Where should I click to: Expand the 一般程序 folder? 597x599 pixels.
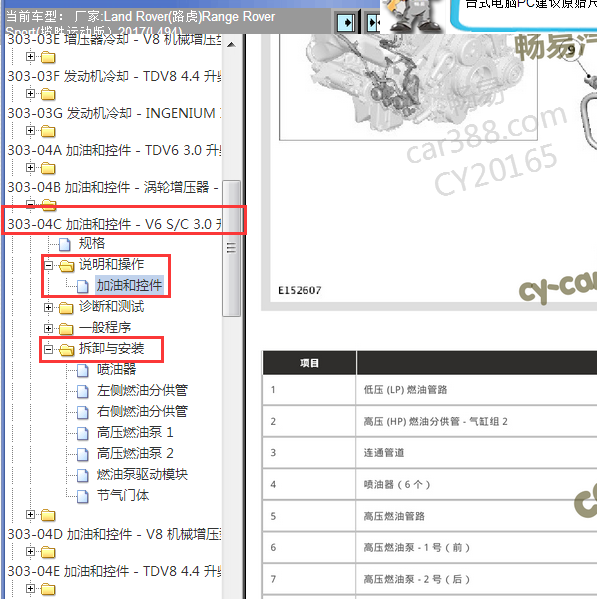click(x=49, y=328)
